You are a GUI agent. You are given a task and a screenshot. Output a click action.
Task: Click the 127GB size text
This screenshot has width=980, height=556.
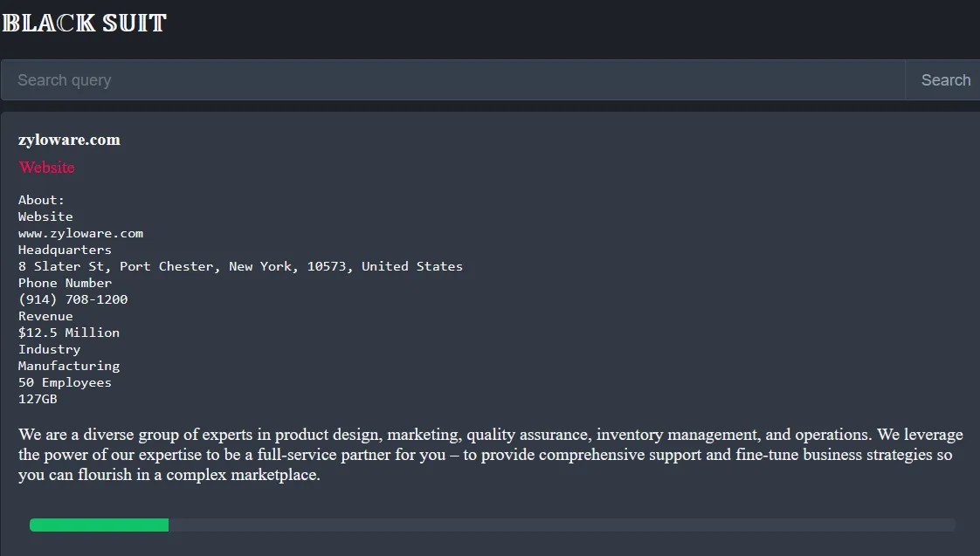38,399
